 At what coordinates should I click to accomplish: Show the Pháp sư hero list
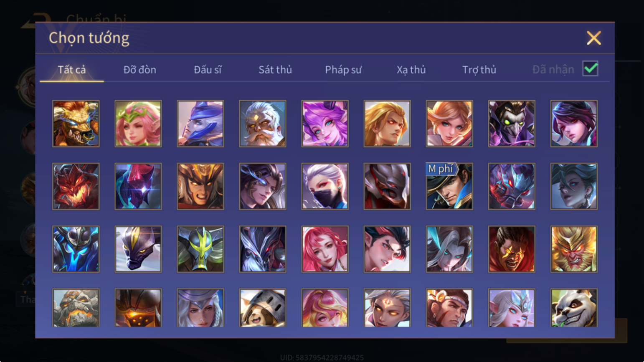[343, 69]
